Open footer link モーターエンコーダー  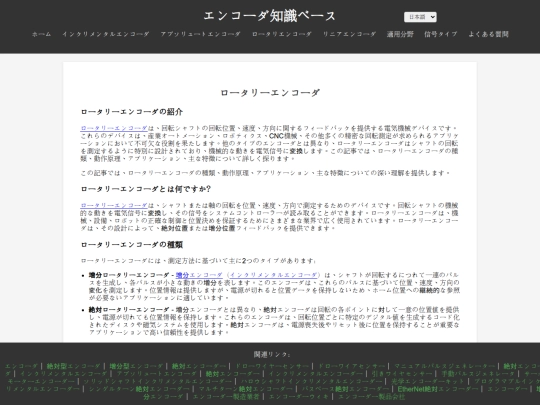[x=41, y=381]
